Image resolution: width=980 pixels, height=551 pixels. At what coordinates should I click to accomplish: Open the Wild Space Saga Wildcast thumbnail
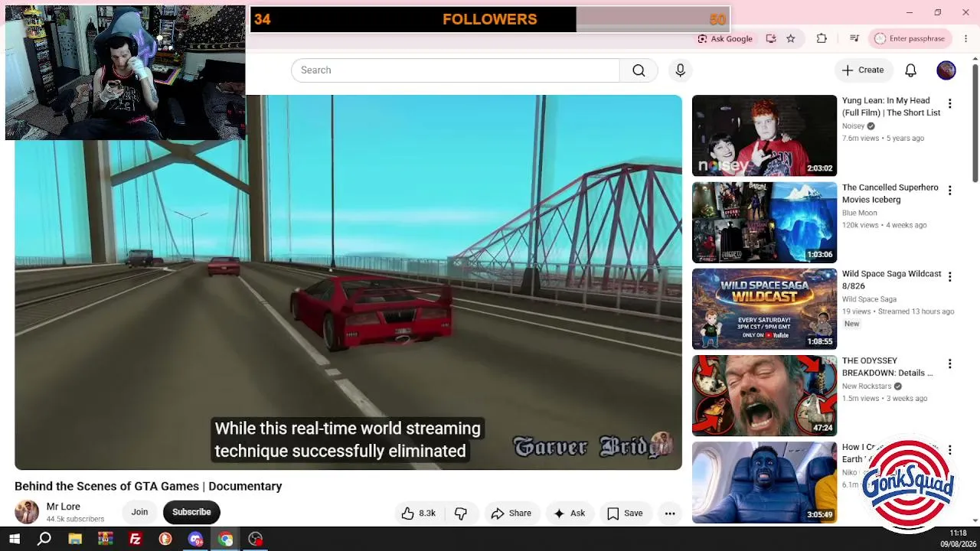click(x=764, y=308)
